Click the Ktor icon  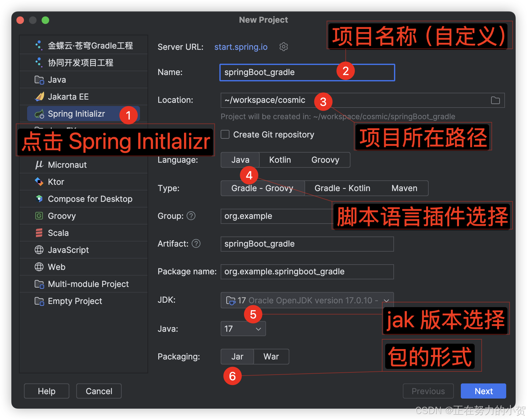[39, 182]
